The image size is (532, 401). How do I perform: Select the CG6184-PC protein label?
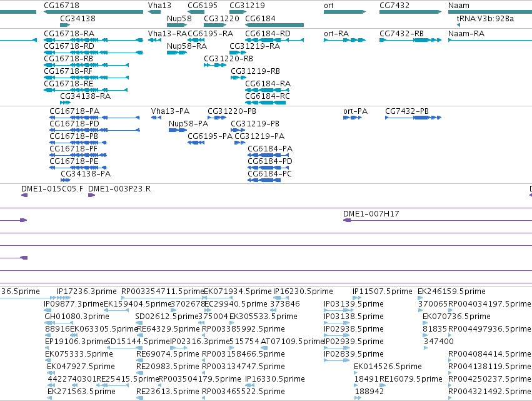[x=269, y=173]
